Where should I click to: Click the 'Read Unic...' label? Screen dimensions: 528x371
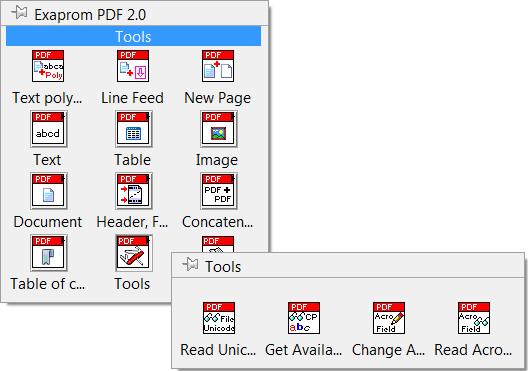tap(218, 350)
